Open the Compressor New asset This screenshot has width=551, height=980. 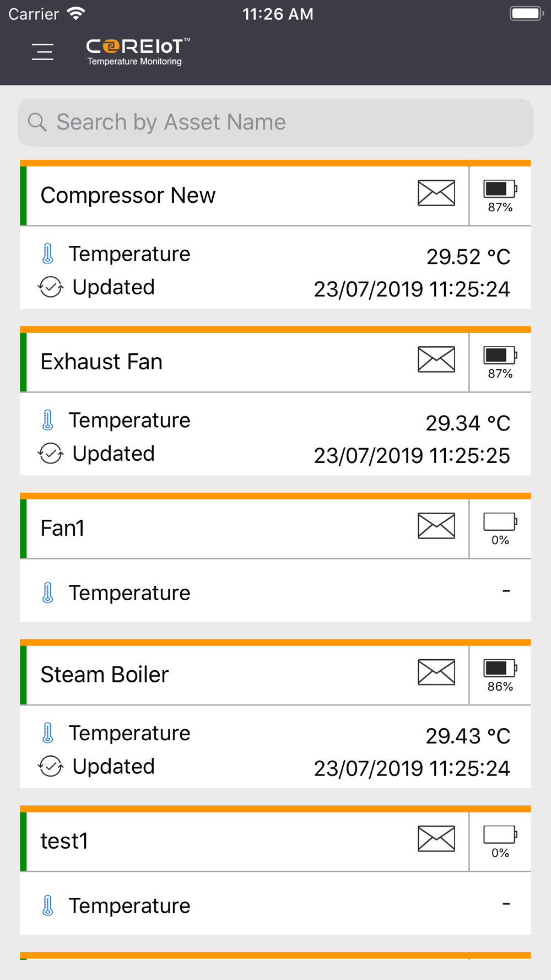(128, 195)
